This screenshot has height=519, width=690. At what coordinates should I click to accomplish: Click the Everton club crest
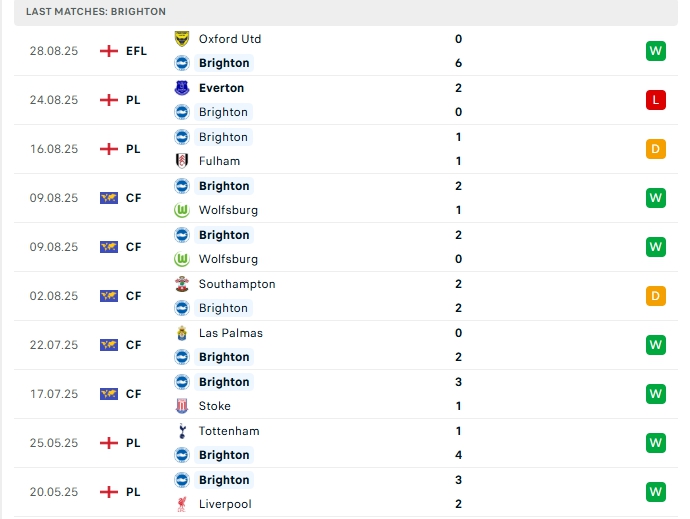point(182,88)
